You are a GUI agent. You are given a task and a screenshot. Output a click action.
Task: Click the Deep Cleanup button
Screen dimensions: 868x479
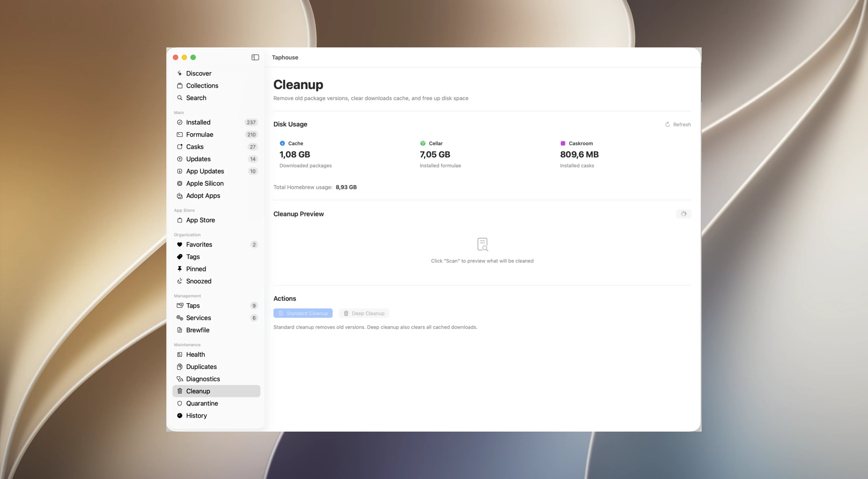pos(364,313)
